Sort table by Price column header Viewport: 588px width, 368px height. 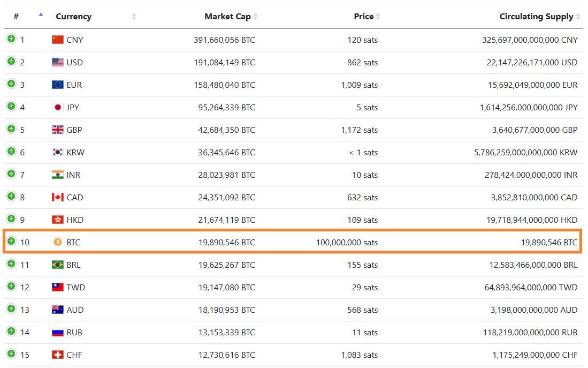tap(363, 16)
